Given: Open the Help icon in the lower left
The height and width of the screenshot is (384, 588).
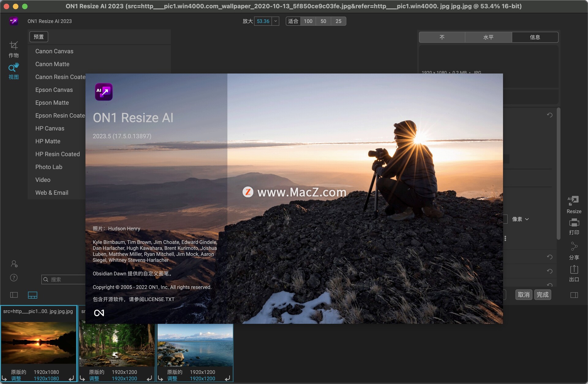Looking at the screenshot, I should tap(14, 277).
